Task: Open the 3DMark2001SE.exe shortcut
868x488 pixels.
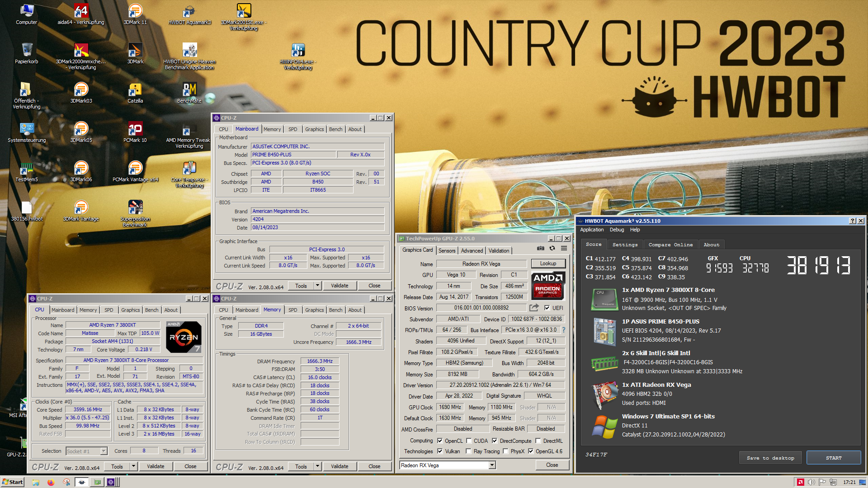Action: point(244,17)
